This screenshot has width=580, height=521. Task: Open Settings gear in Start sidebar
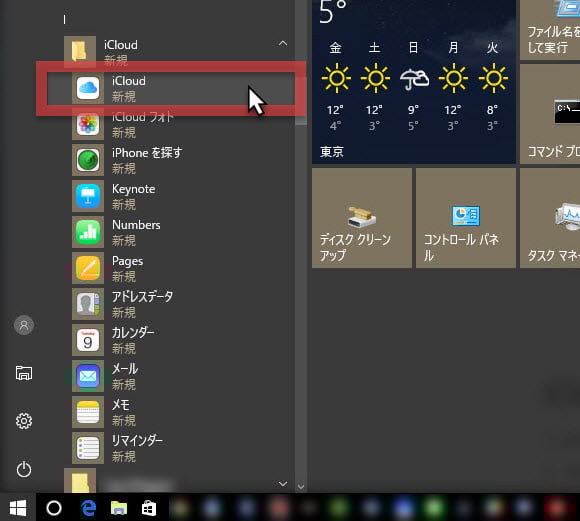tap(24, 421)
